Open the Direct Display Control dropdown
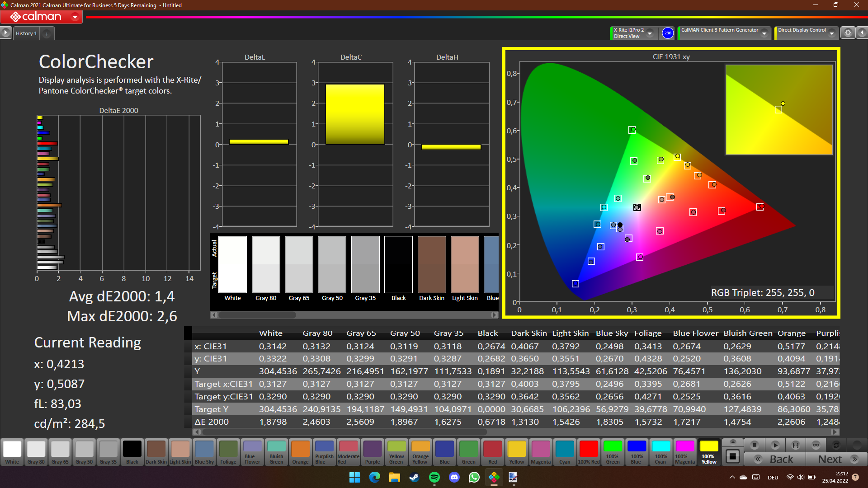The width and height of the screenshot is (868, 488). click(831, 33)
